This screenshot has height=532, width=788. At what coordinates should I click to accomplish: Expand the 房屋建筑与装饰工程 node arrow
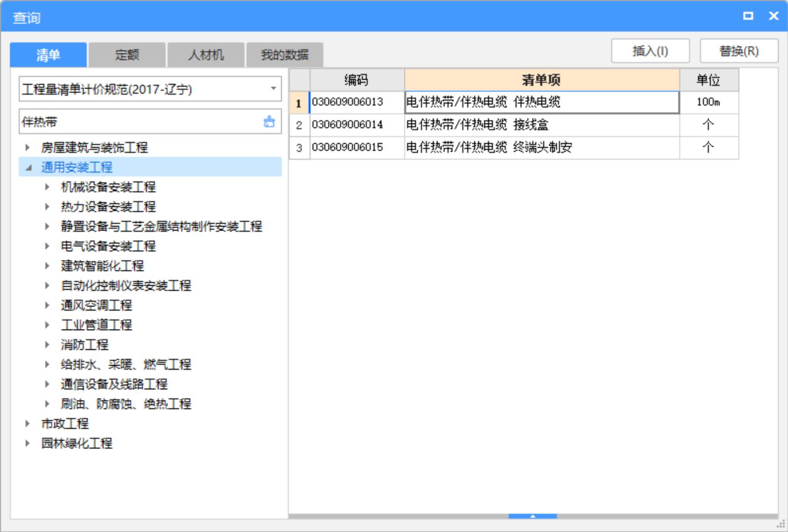click(28, 147)
